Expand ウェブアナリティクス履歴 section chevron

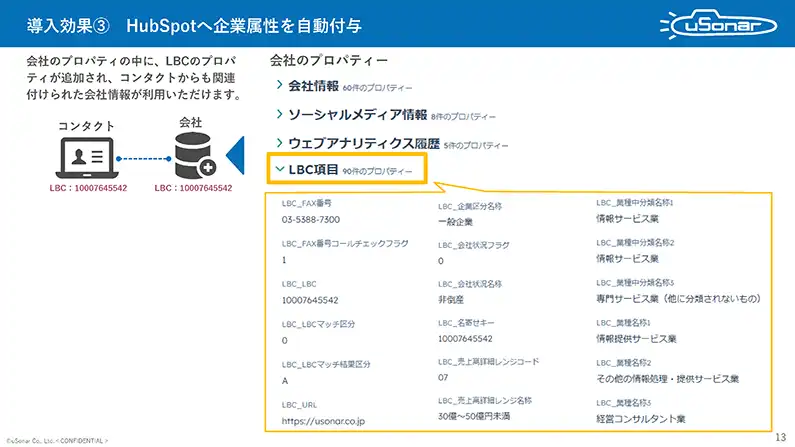279,142
